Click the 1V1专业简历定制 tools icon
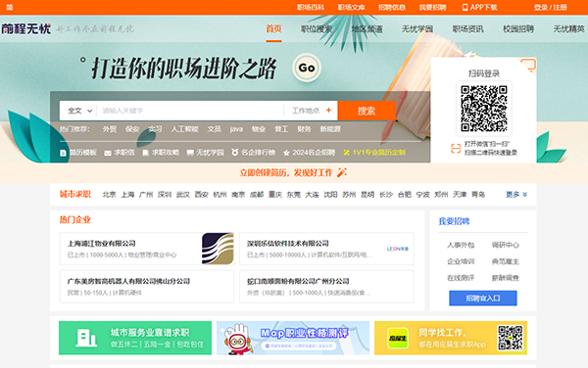This screenshot has height=368, width=588. pyautogui.click(x=346, y=153)
